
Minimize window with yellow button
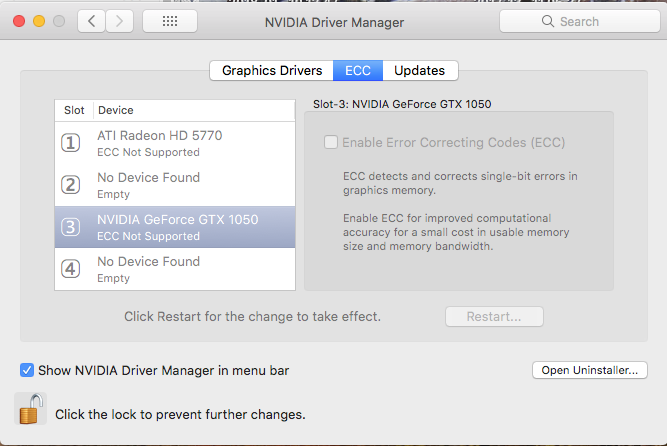click(39, 21)
